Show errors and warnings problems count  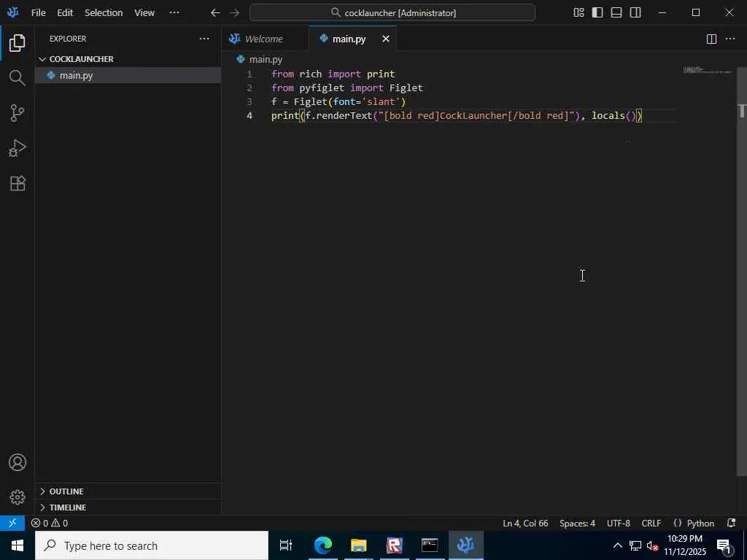50,523
